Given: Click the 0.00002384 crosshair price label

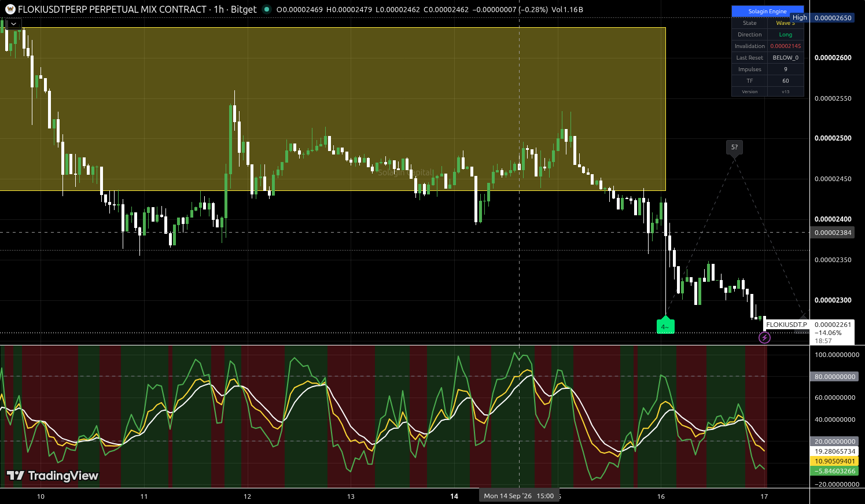Looking at the screenshot, I should pos(833,233).
